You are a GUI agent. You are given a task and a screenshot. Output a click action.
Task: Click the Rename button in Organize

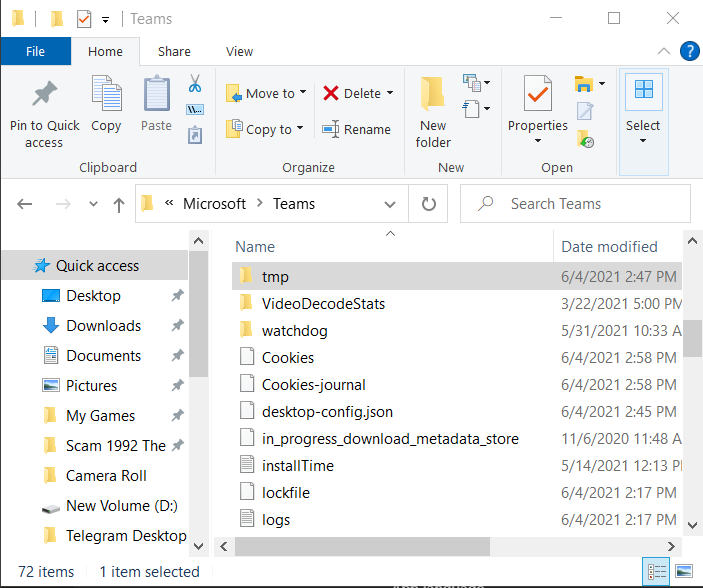coord(356,129)
